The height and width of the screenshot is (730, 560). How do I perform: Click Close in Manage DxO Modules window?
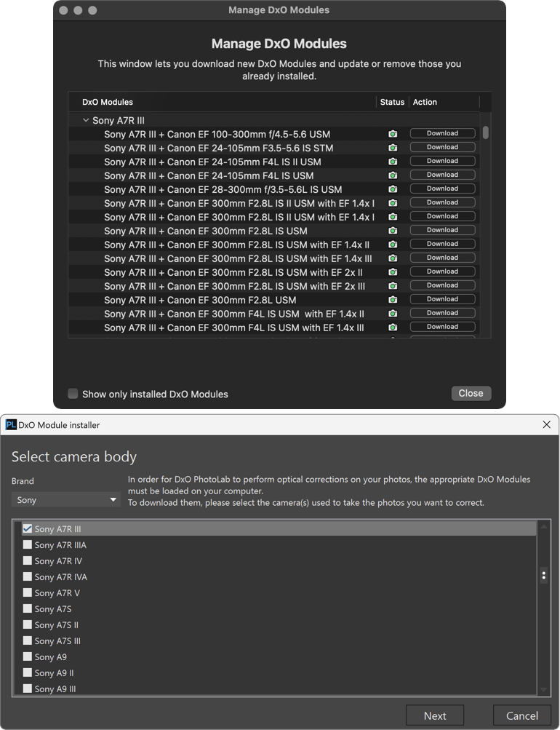pyautogui.click(x=471, y=394)
